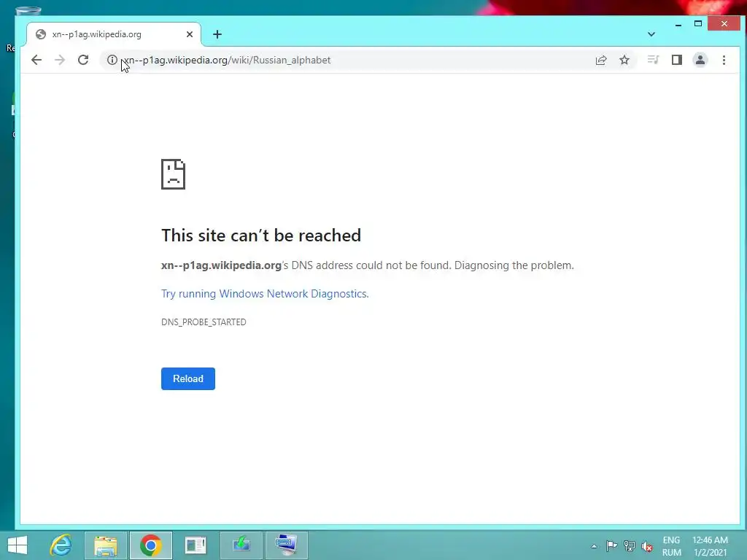Close the xn--p1ag.wikipedia.org tab
Screen dimensions: 747x560
(190, 34)
